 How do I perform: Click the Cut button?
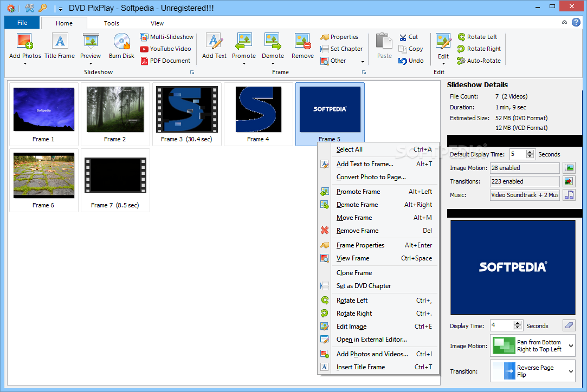click(x=409, y=37)
